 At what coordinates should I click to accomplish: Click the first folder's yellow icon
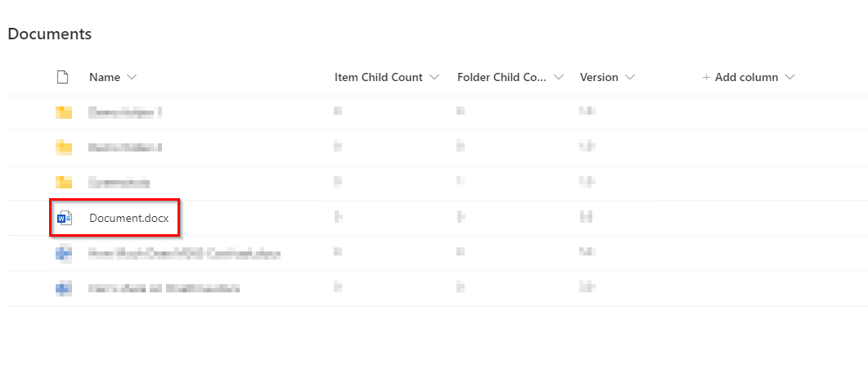(x=64, y=113)
